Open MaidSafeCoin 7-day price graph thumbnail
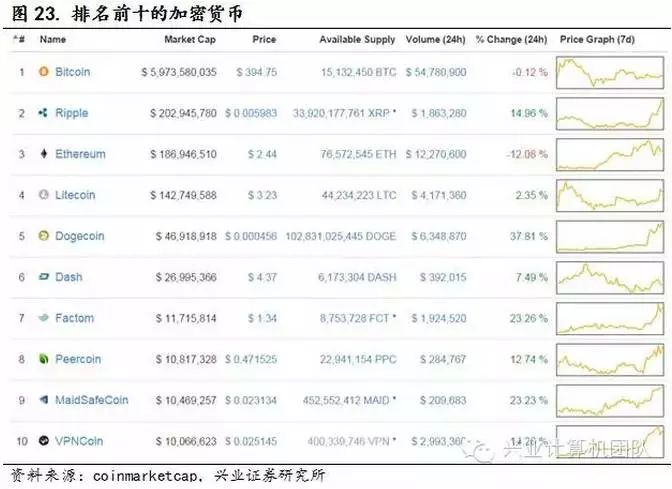The height and width of the screenshot is (489, 672). (610, 400)
